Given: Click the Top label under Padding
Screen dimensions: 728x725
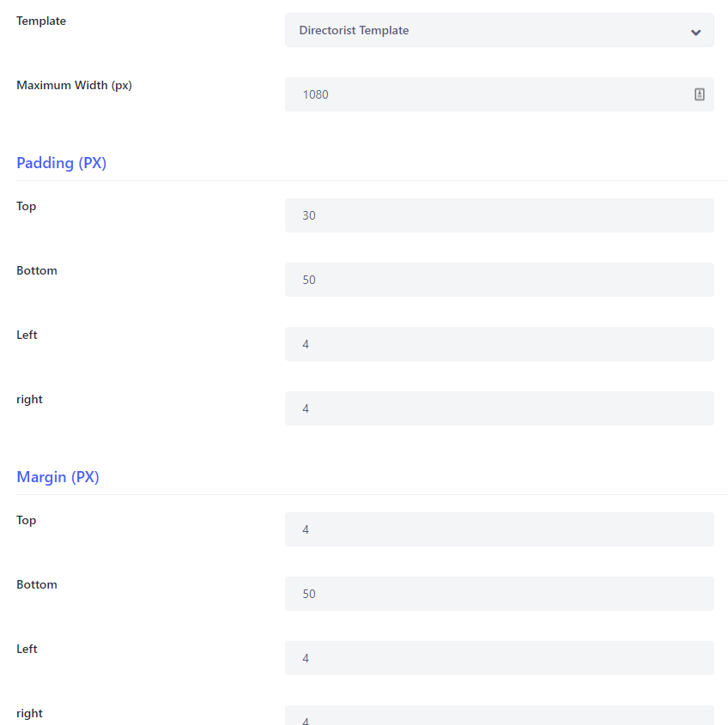Looking at the screenshot, I should point(26,207).
